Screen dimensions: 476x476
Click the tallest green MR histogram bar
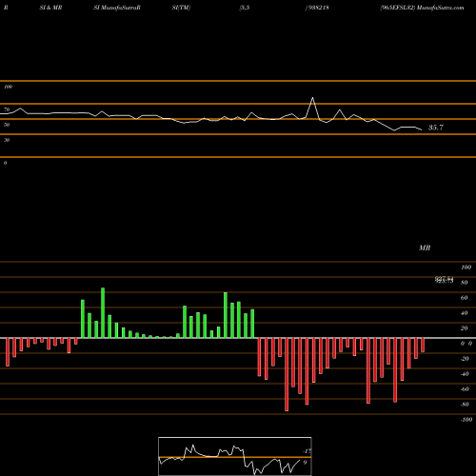coord(103,313)
